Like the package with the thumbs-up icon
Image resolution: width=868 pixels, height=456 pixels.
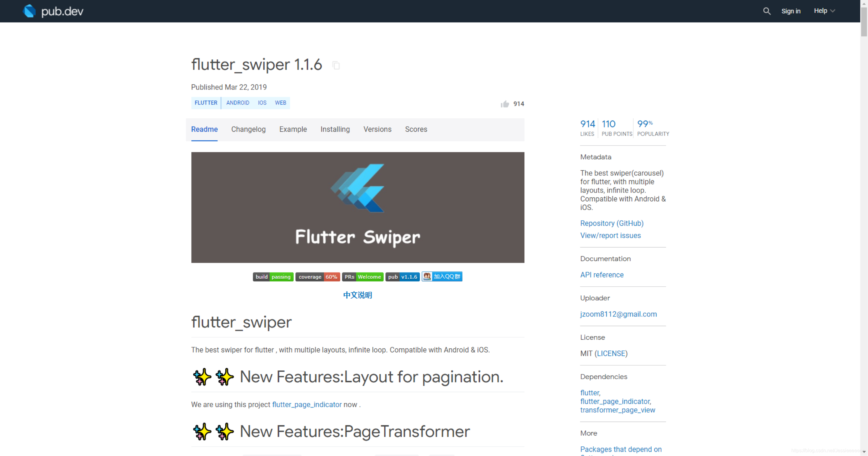(504, 104)
